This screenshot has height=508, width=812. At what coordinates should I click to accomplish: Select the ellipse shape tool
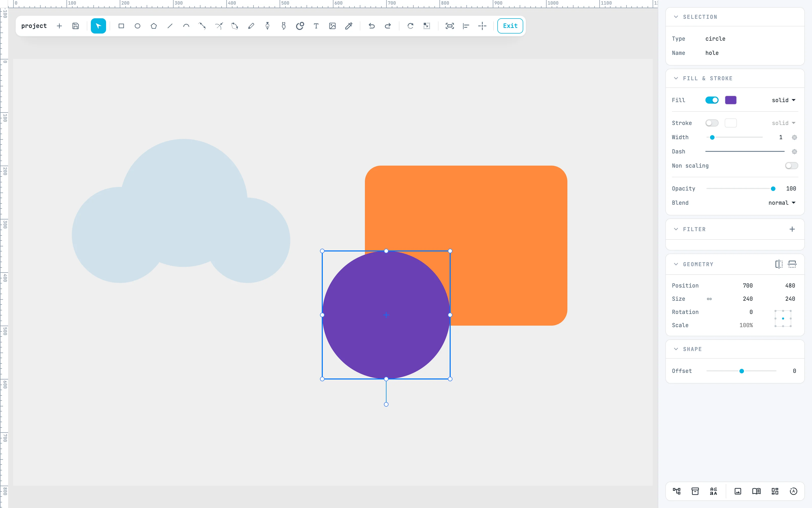click(138, 26)
